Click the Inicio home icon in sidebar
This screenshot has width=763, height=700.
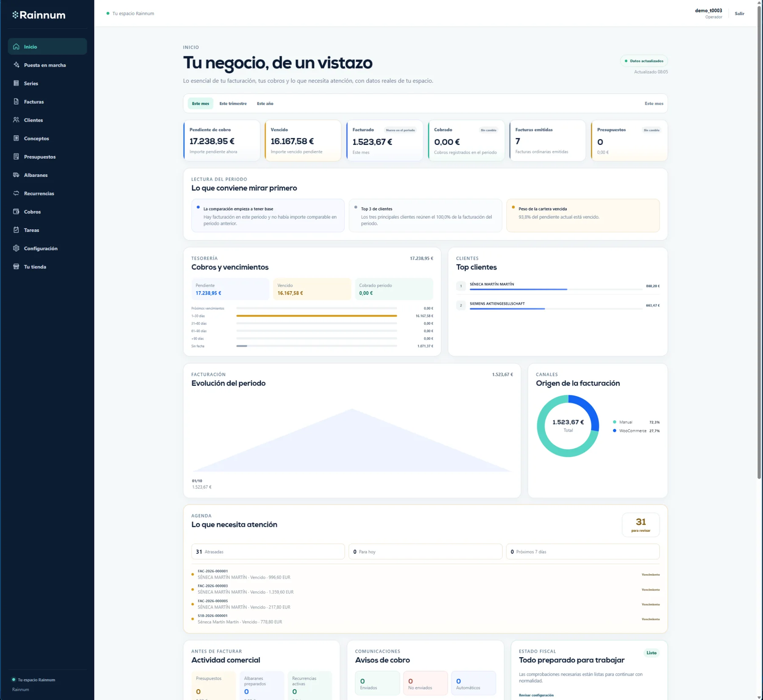coord(16,47)
